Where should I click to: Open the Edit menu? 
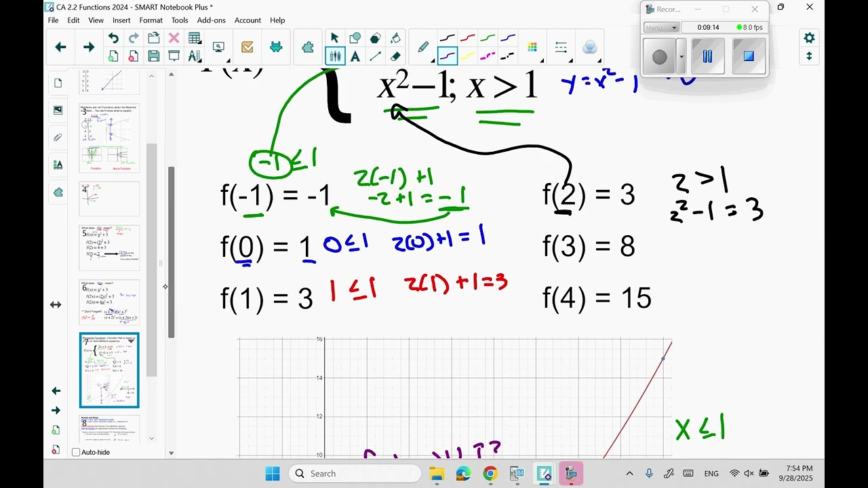[x=73, y=20]
